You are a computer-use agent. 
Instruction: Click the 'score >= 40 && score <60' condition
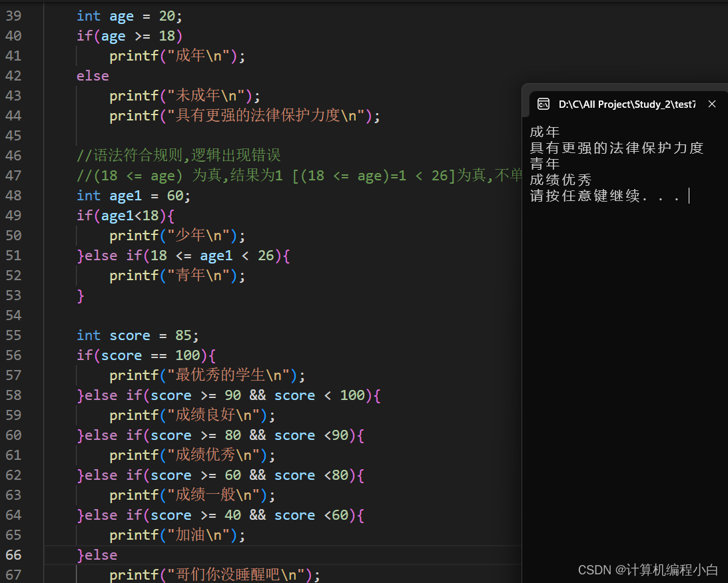249,515
